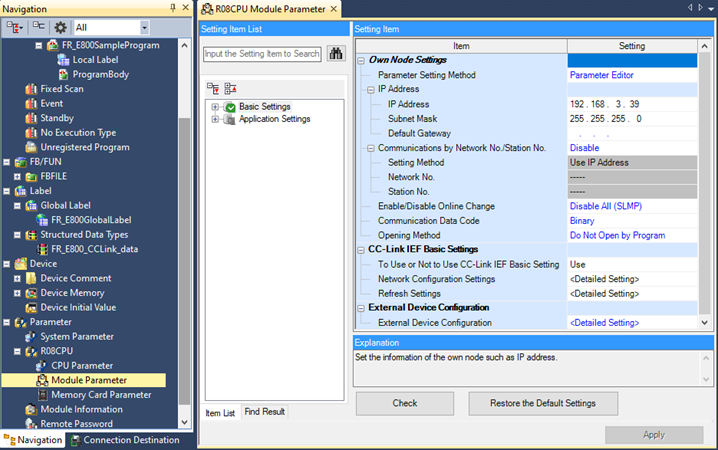Expand the Application Settings tree item
This screenshot has width=718, height=450.
(x=215, y=119)
